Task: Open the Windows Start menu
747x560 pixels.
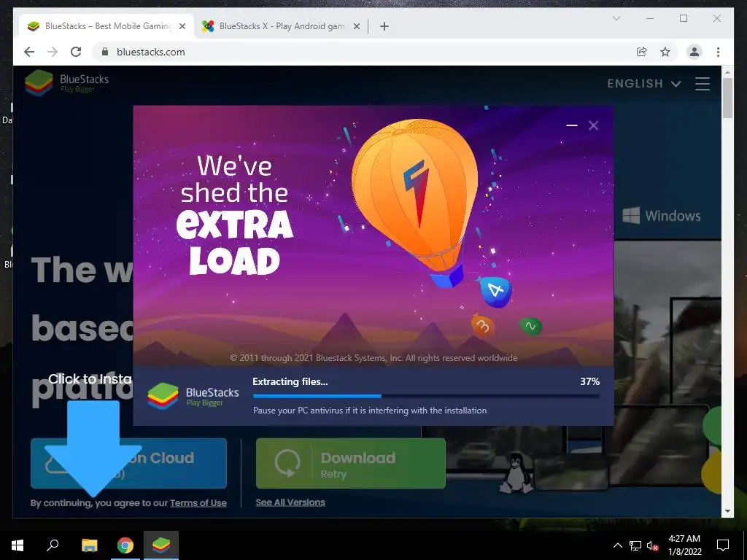Action: (18, 545)
